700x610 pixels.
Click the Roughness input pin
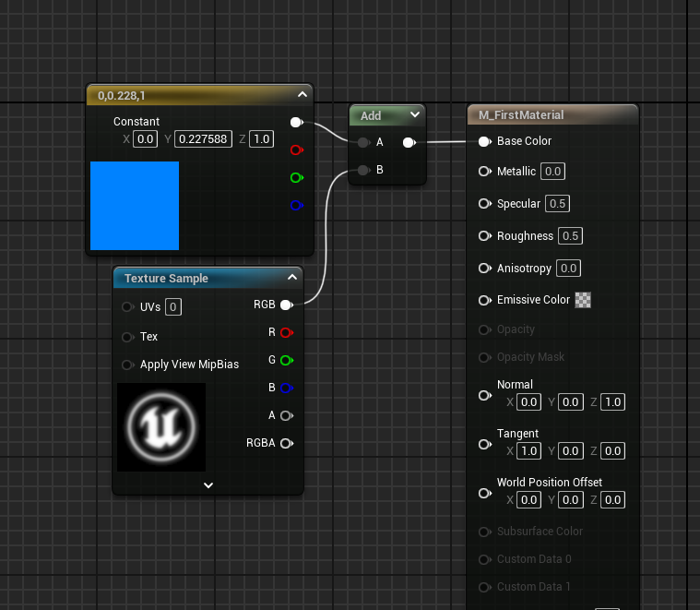pyautogui.click(x=485, y=235)
